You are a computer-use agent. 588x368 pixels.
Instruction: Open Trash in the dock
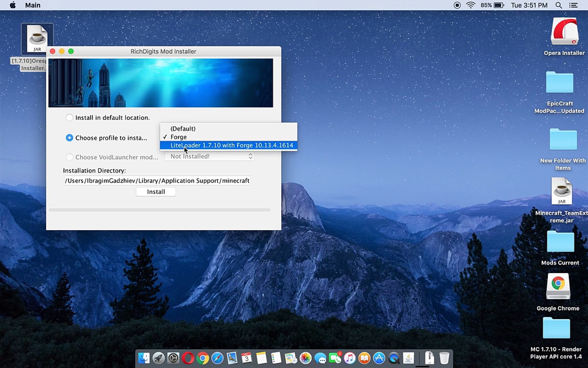click(444, 358)
